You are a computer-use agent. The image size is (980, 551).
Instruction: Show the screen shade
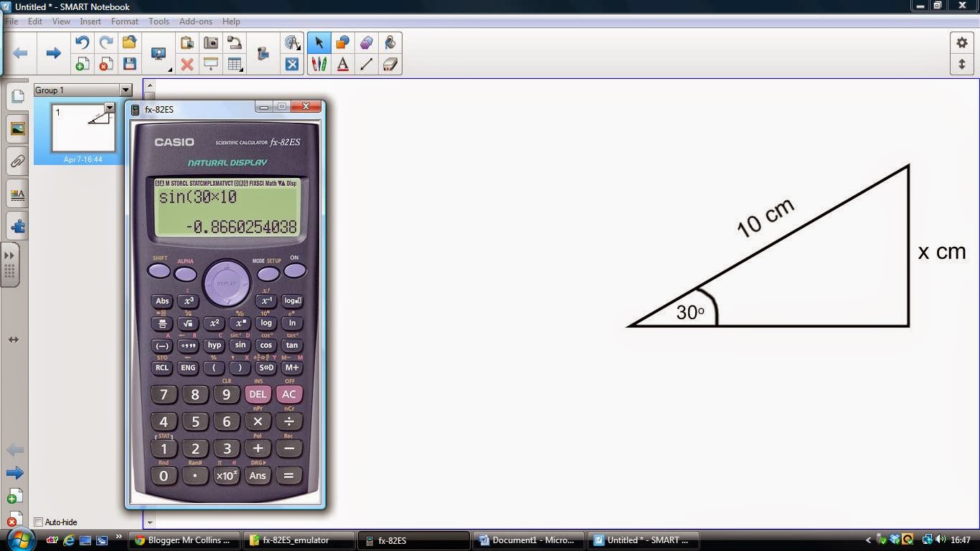pyautogui.click(x=211, y=65)
